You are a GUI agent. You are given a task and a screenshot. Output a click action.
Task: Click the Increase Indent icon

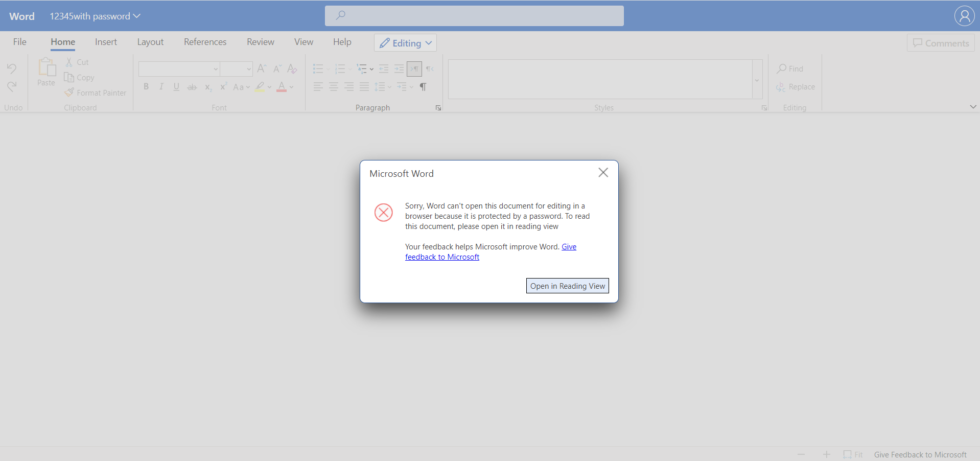click(x=399, y=68)
